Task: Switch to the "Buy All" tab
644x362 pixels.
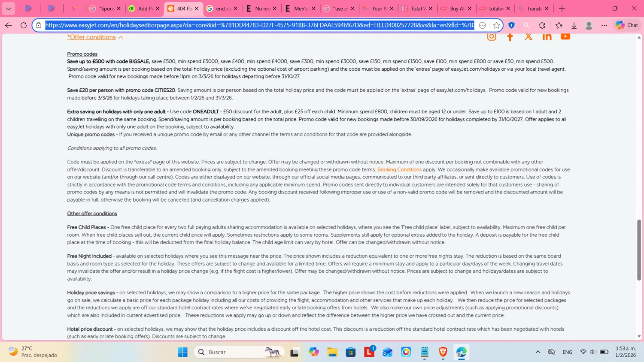Action: click(x=456, y=9)
